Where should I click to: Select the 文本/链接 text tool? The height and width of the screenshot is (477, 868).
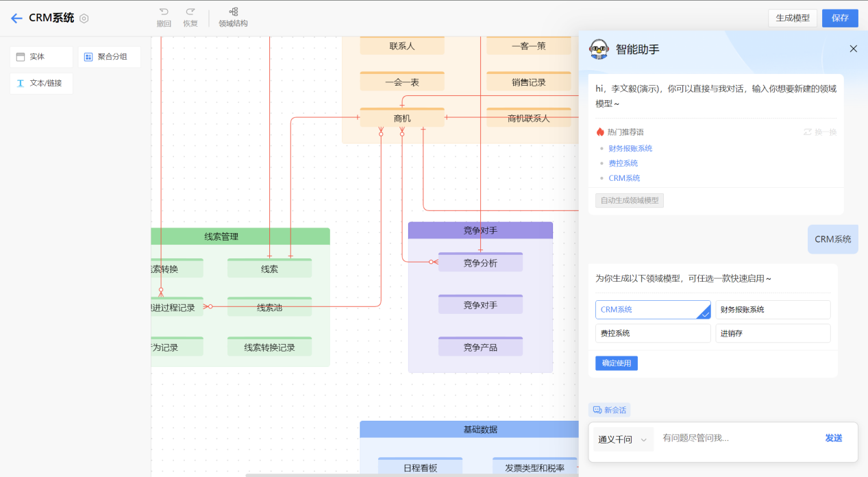click(x=40, y=83)
